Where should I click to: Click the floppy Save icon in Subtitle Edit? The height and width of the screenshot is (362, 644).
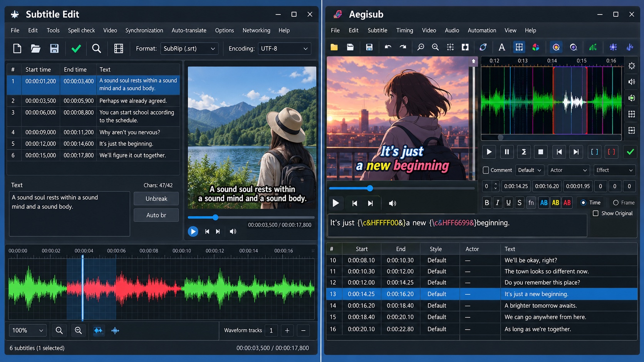coord(54,48)
